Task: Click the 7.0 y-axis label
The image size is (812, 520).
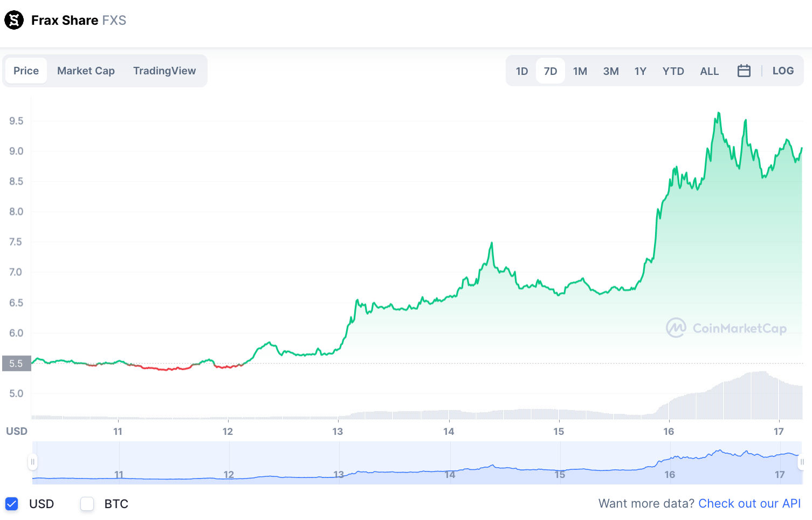Action: tap(16, 272)
